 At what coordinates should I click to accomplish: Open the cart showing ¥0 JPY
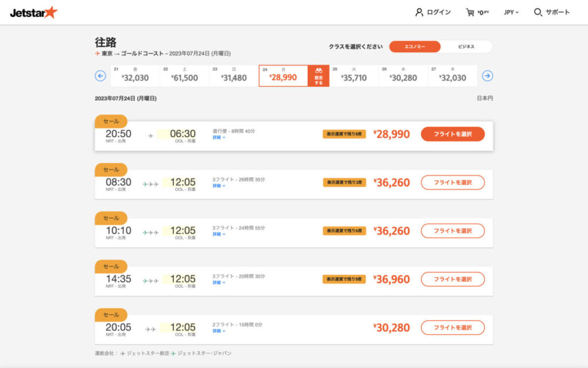click(471, 11)
